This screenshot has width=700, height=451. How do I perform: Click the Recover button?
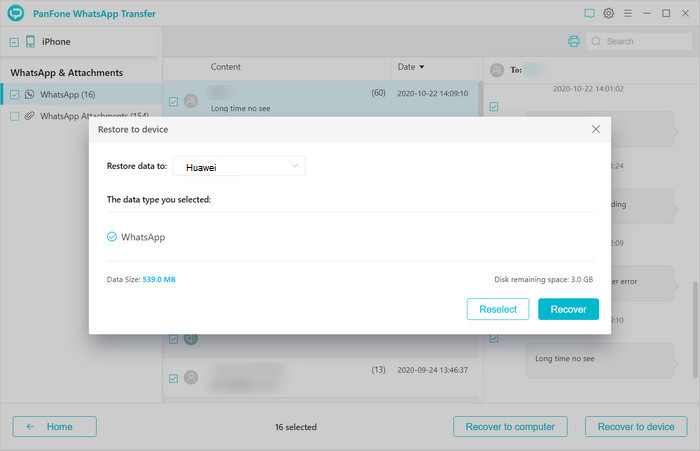568,309
